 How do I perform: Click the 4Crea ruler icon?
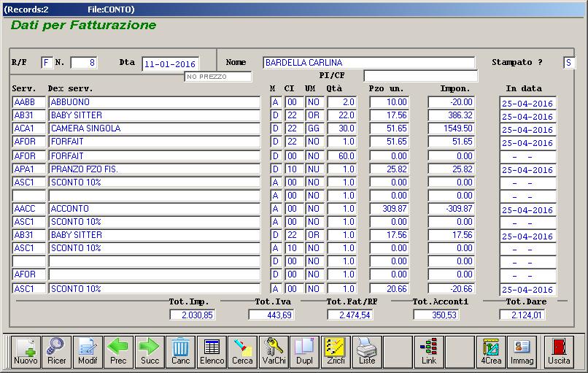(x=491, y=351)
